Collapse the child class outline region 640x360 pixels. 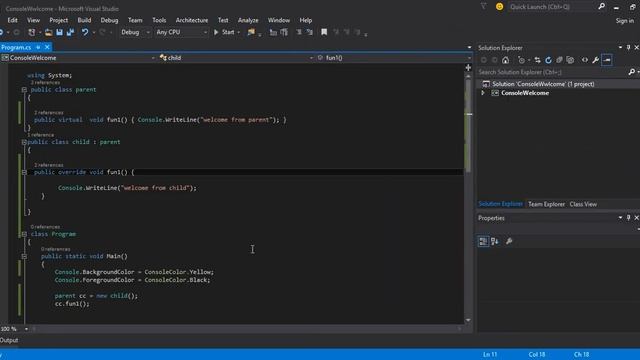coord(24,142)
